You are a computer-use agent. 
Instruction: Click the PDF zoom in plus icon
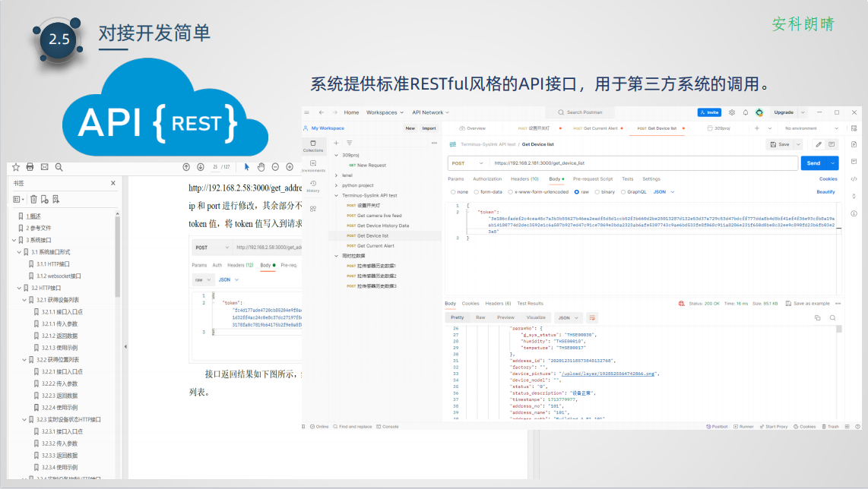(290, 167)
